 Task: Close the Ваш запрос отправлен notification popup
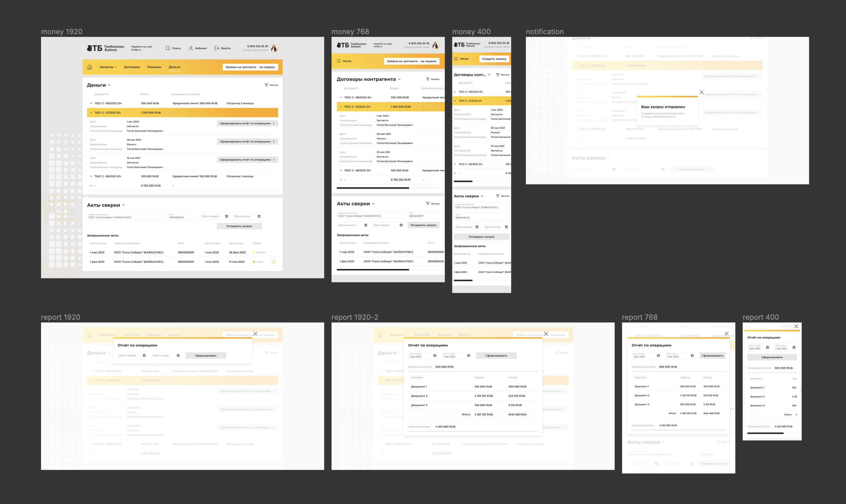[x=702, y=92]
